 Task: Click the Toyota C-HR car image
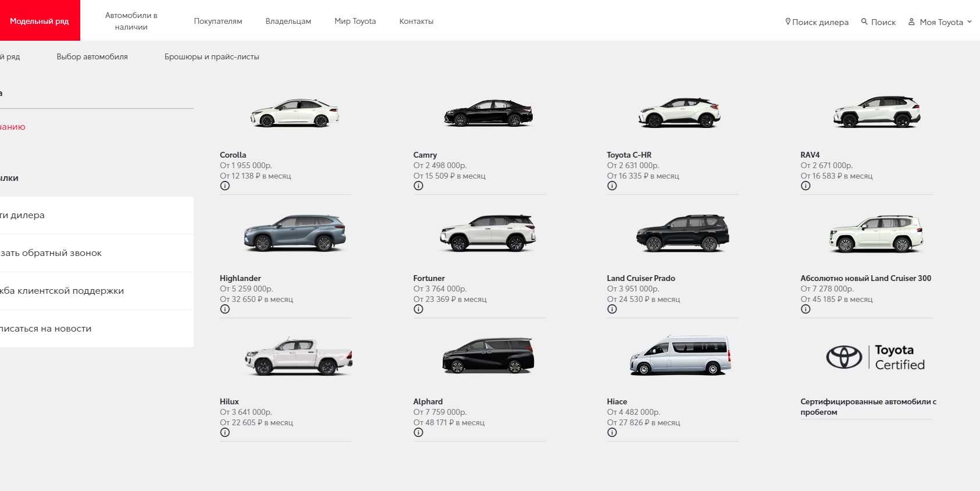(x=679, y=112)
